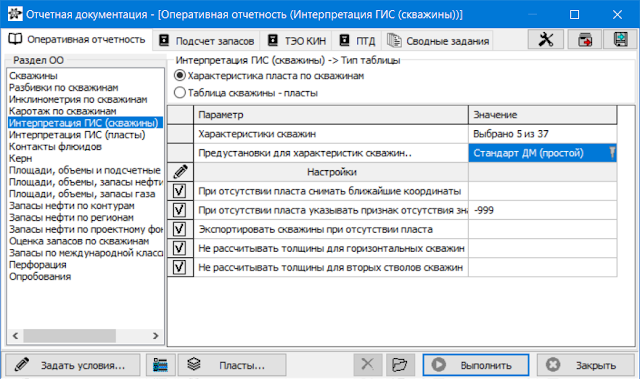Viewport: 640px width, 379px height.
Task: Select Керн in the section list
Action: coord(20,158)
